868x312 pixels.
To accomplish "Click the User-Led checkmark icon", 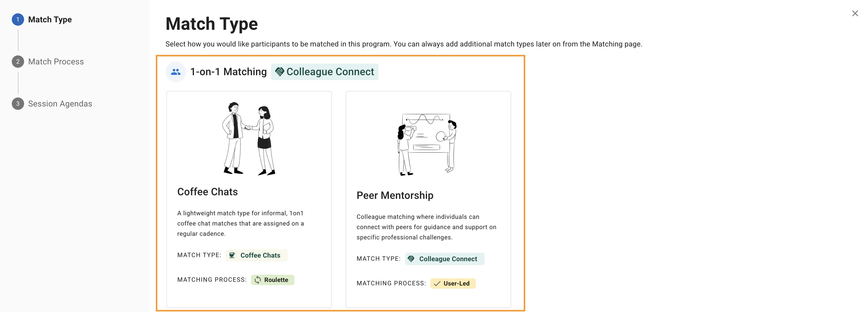I will [x=437, y=284].
